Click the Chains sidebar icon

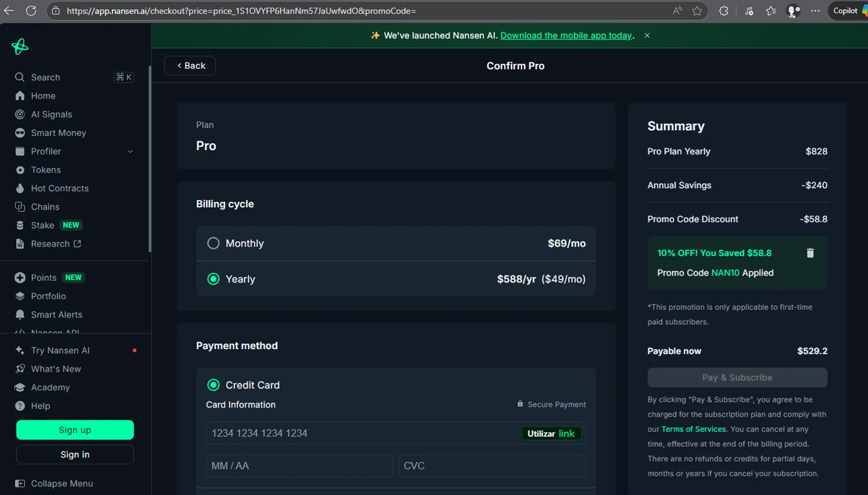pos(20,207)
